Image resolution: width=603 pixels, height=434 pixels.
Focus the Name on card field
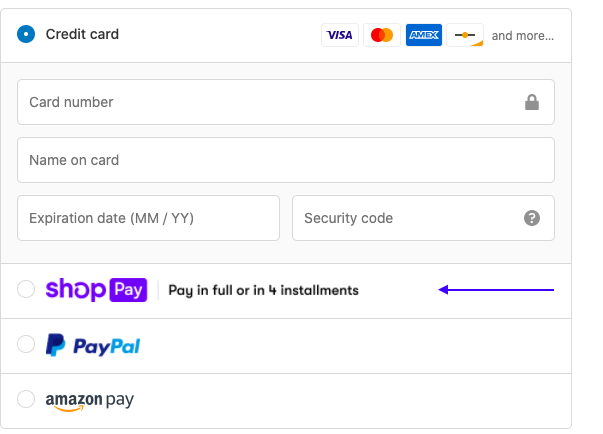coord(285,160)
